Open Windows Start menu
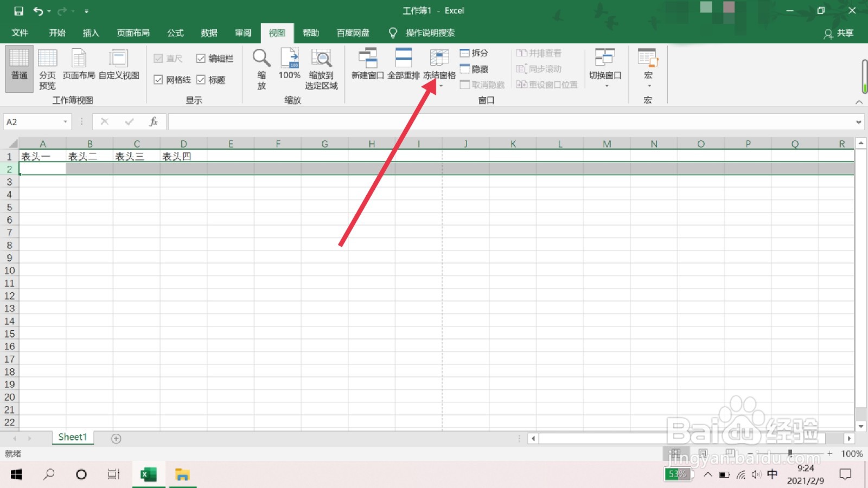The width and height of the screenshot is (868, 488). click(x=16, y=475)
